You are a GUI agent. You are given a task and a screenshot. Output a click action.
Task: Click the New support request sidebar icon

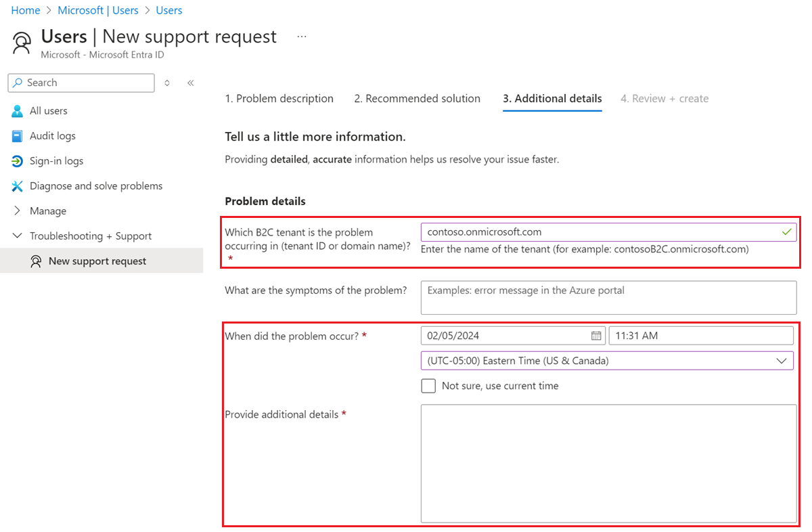pyautogui.click(x=37, y=261)
